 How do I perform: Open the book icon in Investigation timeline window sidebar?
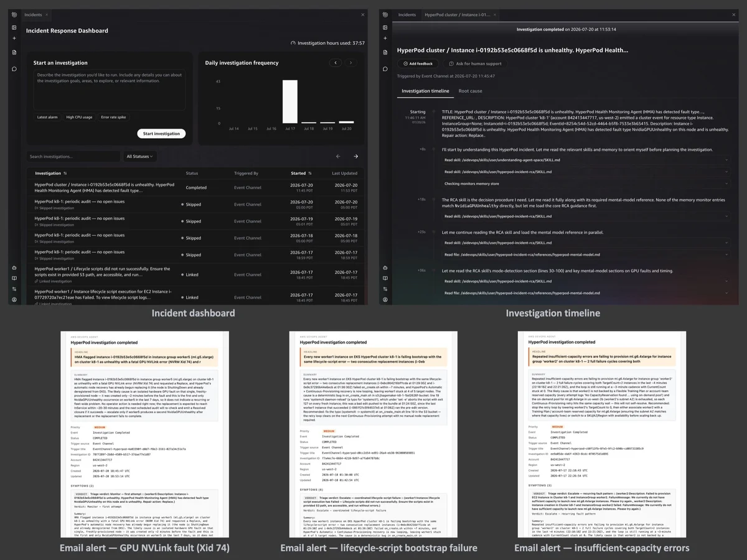pyautogui.click(x=385, y=278)
